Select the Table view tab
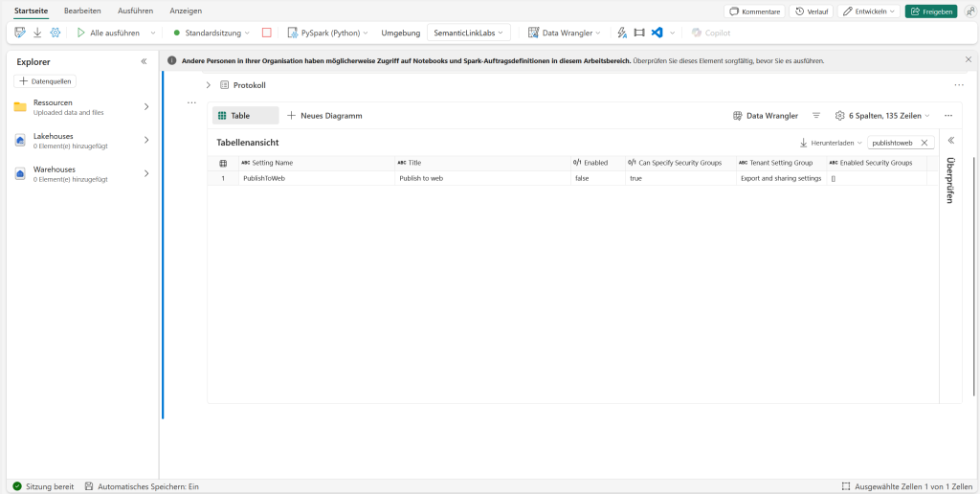This screenshot has width=980, height=494. [246, 116]
